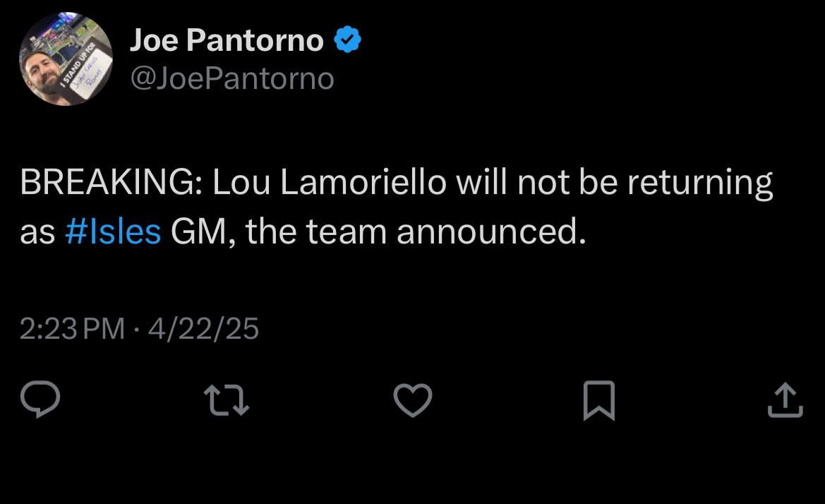
Task: Bookmark this tweet using the bookmark icon
Action: point(599,400)
